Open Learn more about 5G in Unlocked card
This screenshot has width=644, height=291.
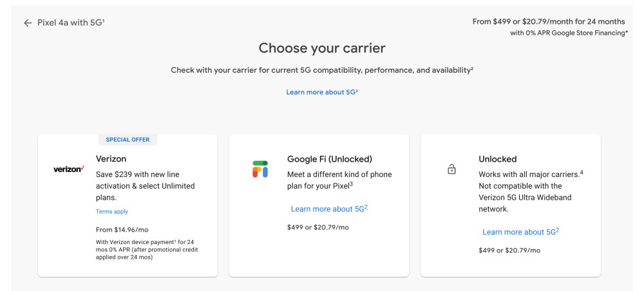point(520,232)
